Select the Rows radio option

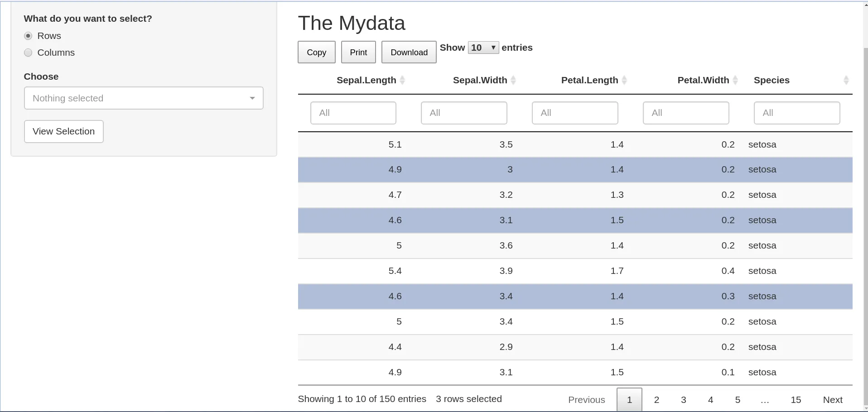29,36
